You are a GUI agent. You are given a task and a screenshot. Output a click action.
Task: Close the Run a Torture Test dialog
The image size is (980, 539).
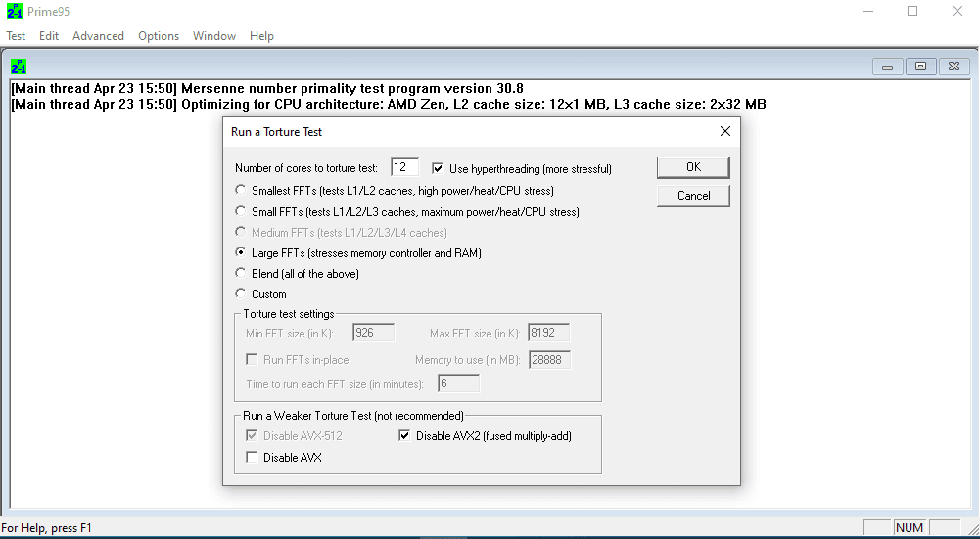[x=725, y=131]
